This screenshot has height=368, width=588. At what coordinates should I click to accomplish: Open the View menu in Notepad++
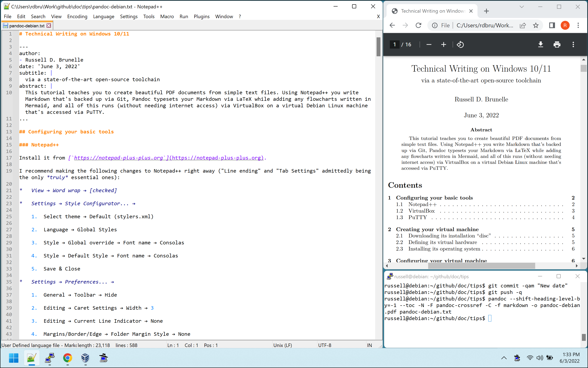point(56,16)
